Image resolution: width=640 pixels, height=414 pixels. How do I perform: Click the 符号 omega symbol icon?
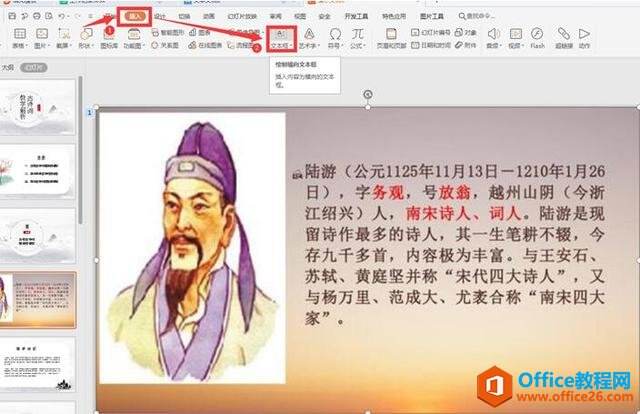tap(335, 34)
